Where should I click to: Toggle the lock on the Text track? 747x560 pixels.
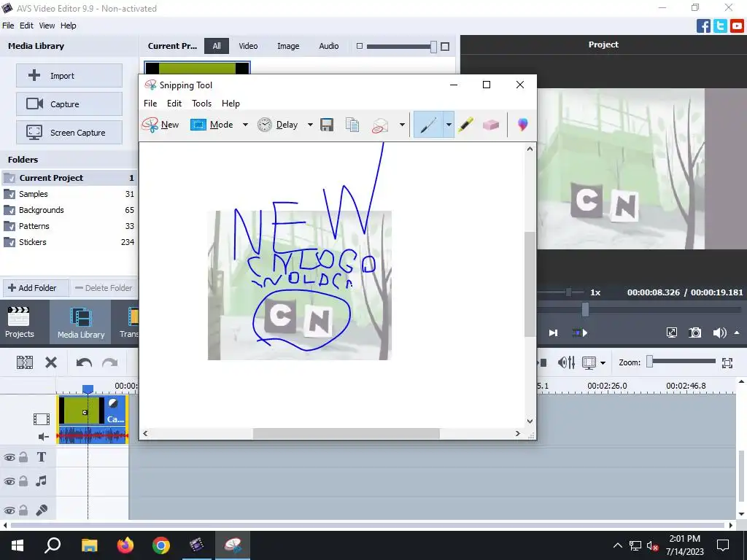tap(23, 457)
